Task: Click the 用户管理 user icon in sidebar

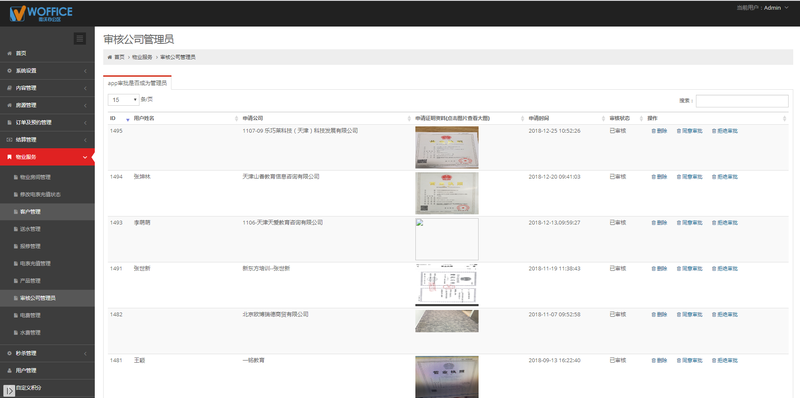Action: coord(10,370)
